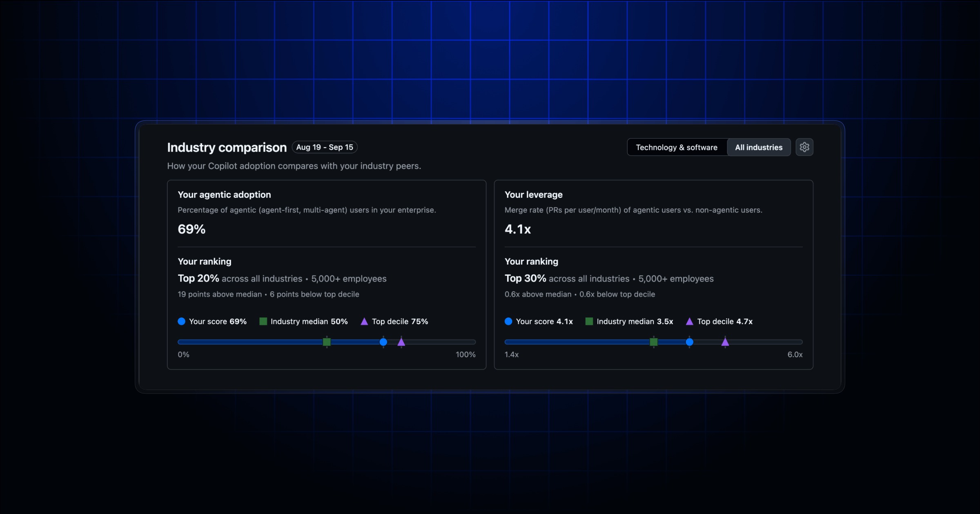Click the Top 20% ranking text
This screenshot has height=514, width=980.
[x=198, y=279]
